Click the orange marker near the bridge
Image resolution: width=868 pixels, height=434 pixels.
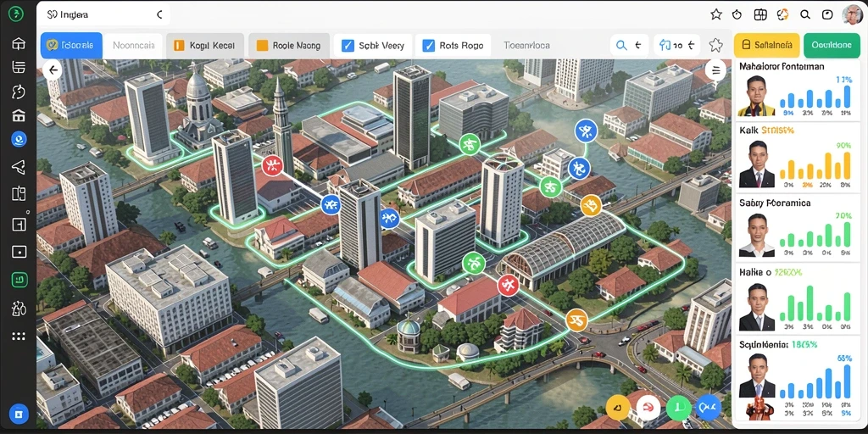click(591, 205)
